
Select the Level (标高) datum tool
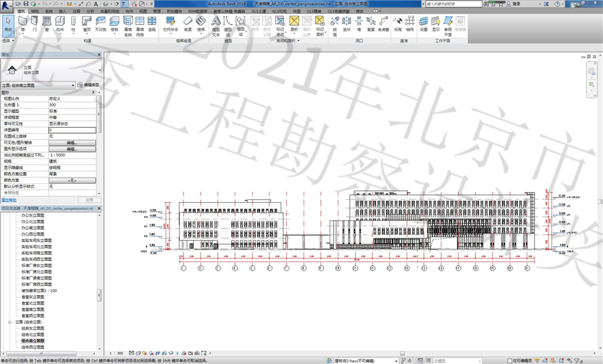398,23
